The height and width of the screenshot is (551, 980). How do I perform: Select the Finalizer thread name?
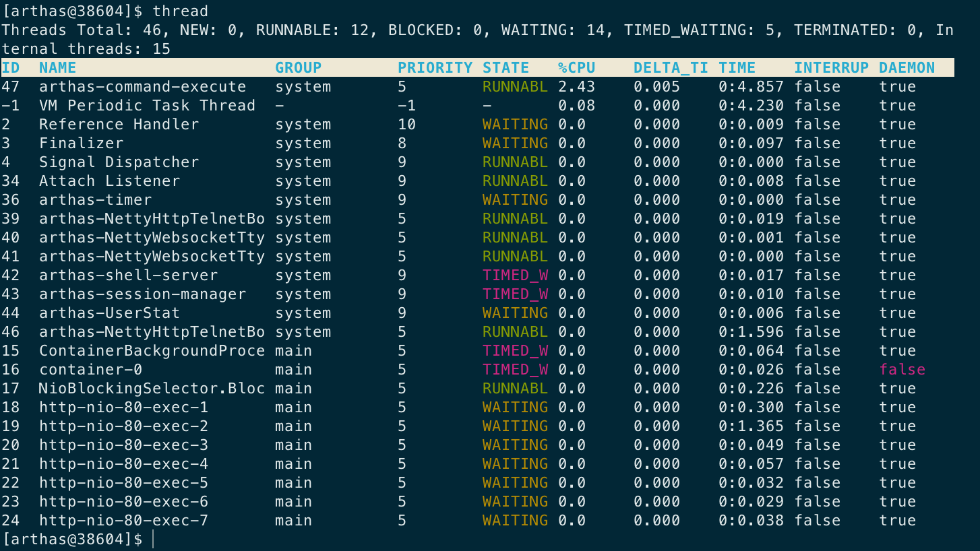(82, 143)
